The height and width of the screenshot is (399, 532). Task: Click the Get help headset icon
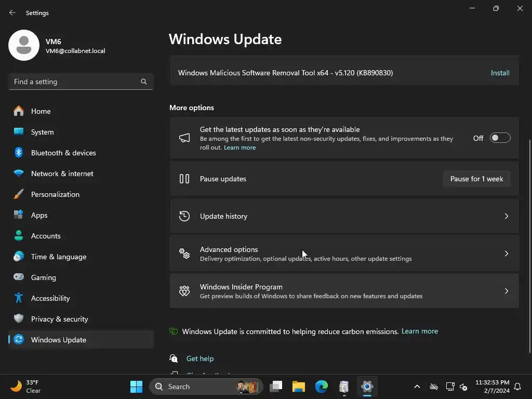[174, 358]
